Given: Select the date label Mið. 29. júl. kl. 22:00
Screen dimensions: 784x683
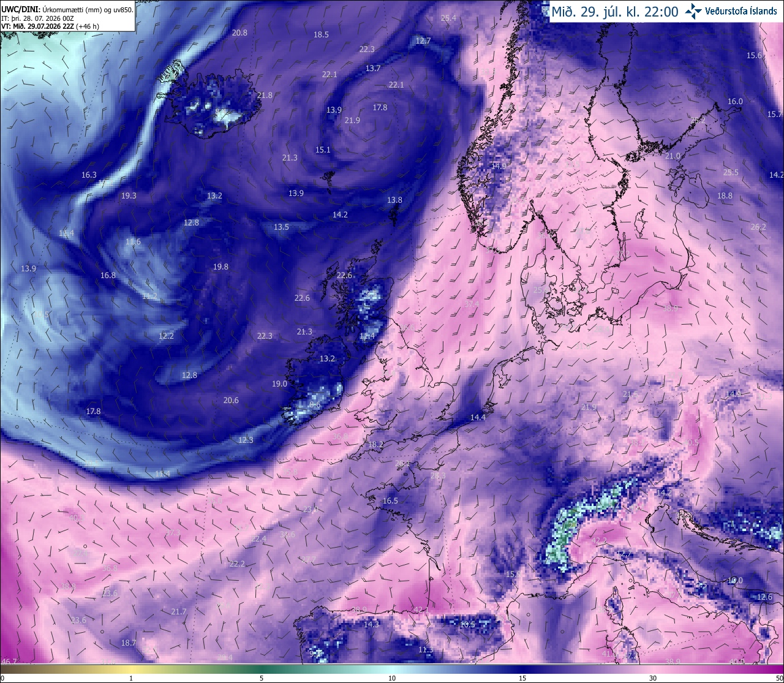Looking at the screenshot, I should [615, 11].
